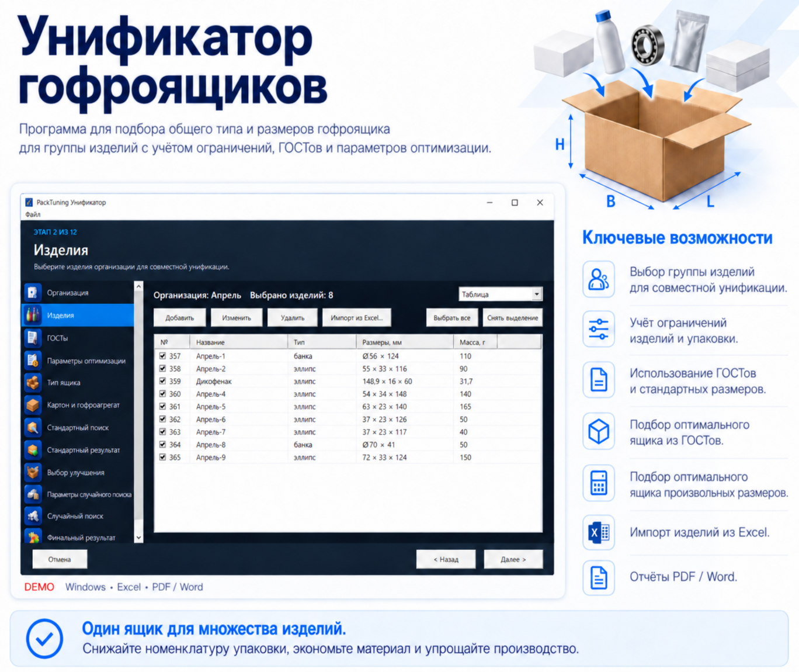Click the blue checkmark circle icon
Screen dimensions: 799x672
point(44,638)
